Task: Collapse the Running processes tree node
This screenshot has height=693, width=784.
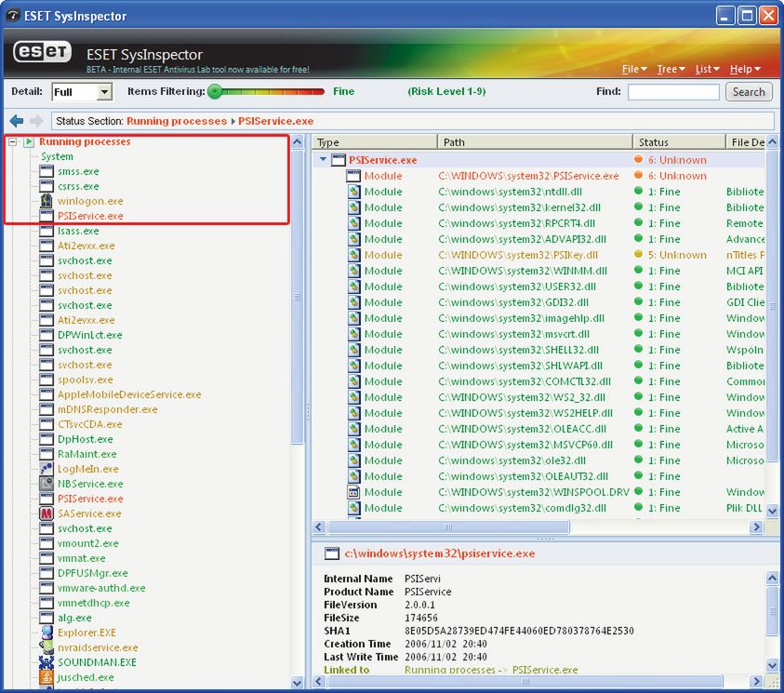Action: point(12,141)
